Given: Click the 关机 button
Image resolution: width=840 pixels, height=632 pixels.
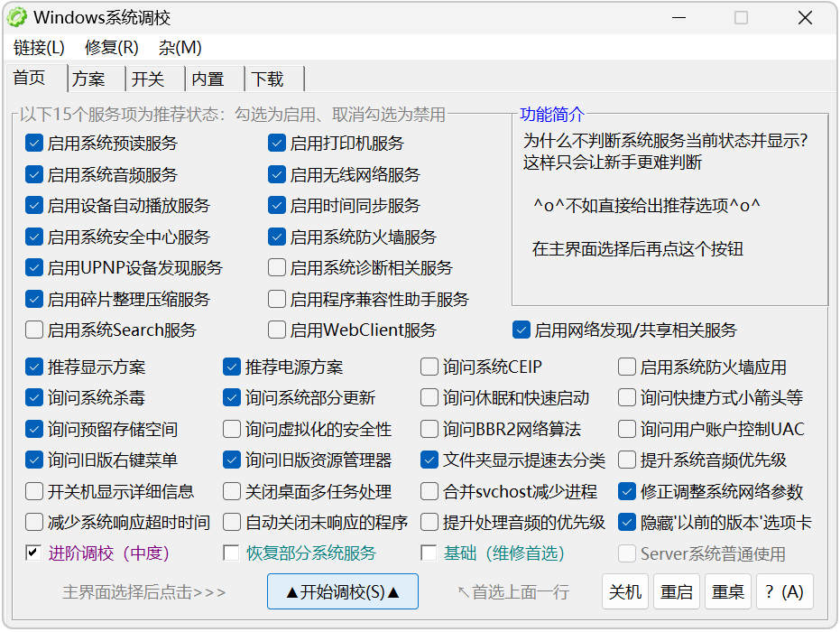Looking at the screenshot, I should 625,591.
